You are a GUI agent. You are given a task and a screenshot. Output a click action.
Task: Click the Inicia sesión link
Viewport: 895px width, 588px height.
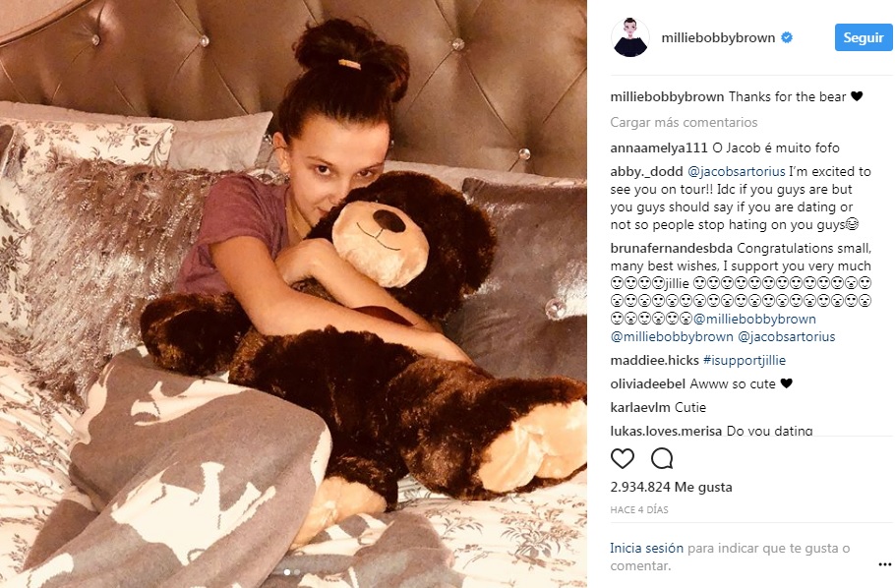646,548
